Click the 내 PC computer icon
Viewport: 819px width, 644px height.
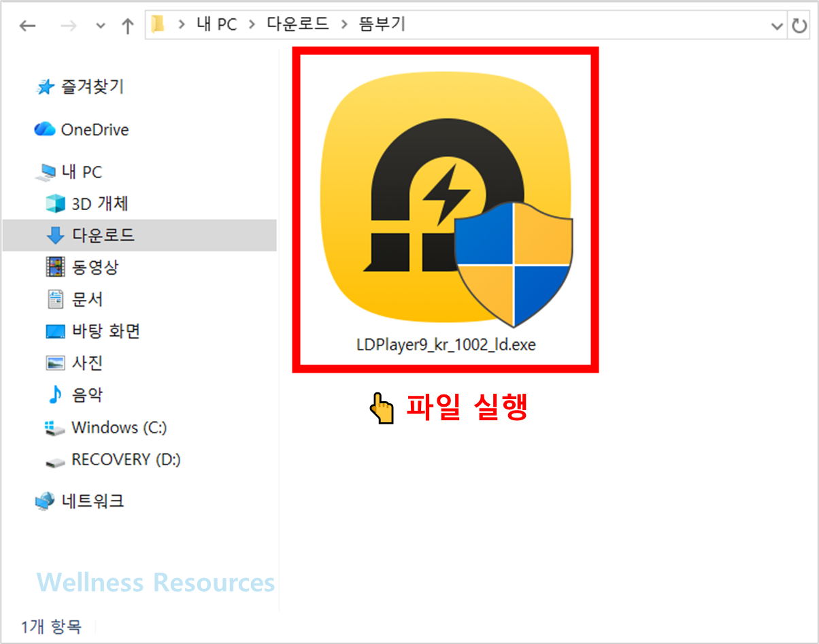(46, 173)
